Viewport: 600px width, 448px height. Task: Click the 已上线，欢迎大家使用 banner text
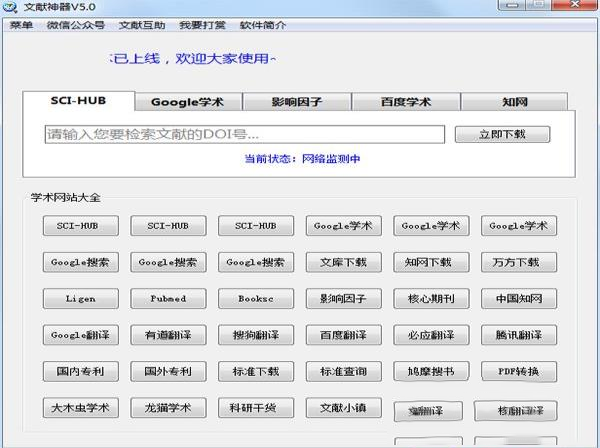[192, 59]
